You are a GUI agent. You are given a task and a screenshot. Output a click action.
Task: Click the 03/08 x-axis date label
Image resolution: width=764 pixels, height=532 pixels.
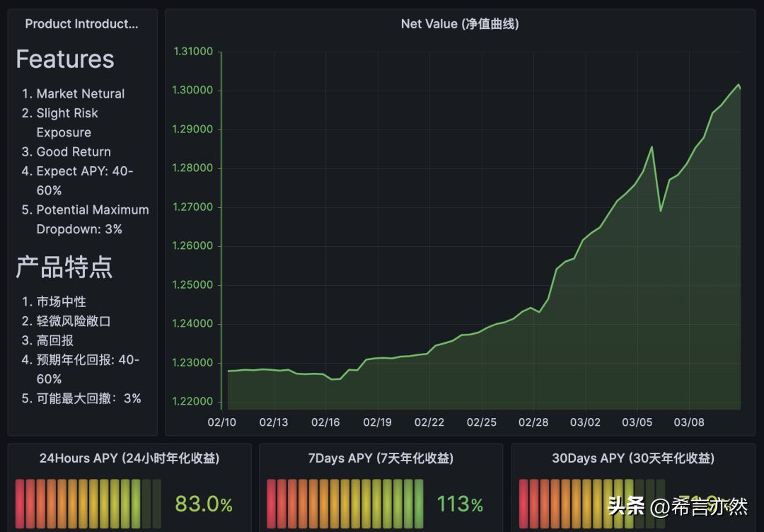[689, 422]
